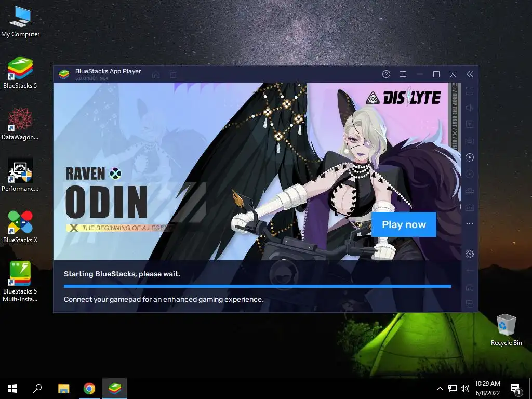The image size is (532, 399).
Task: Select BlueStacks X desktop shortcut
Action: click(20, 227)
